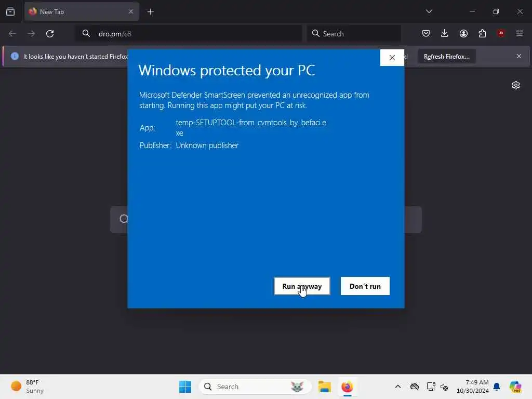Open the Extensions puzzle icon
Image resolution: width=532 pixels, height=399 pixels.
point(482,33)
